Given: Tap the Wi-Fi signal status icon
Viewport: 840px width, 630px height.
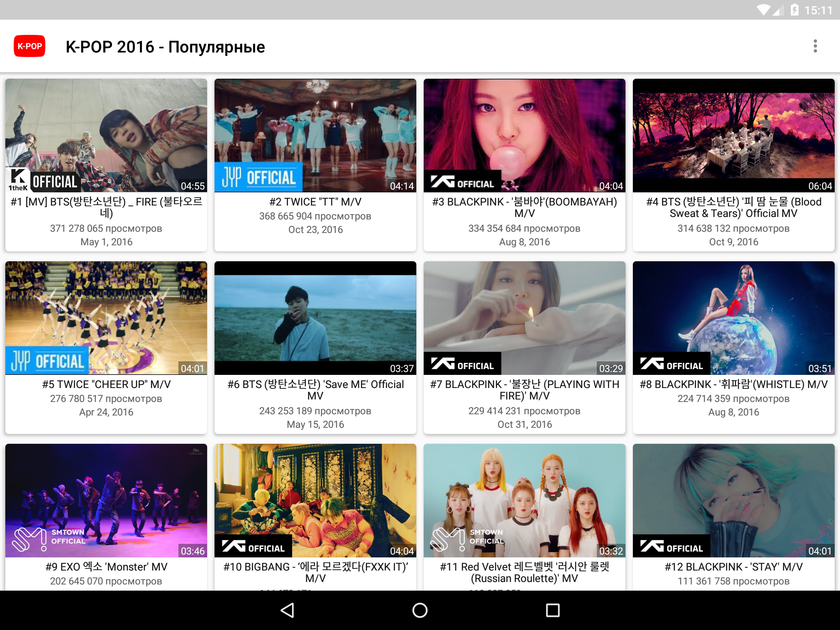Looking at the screenshot, I should tap(763, 10).
